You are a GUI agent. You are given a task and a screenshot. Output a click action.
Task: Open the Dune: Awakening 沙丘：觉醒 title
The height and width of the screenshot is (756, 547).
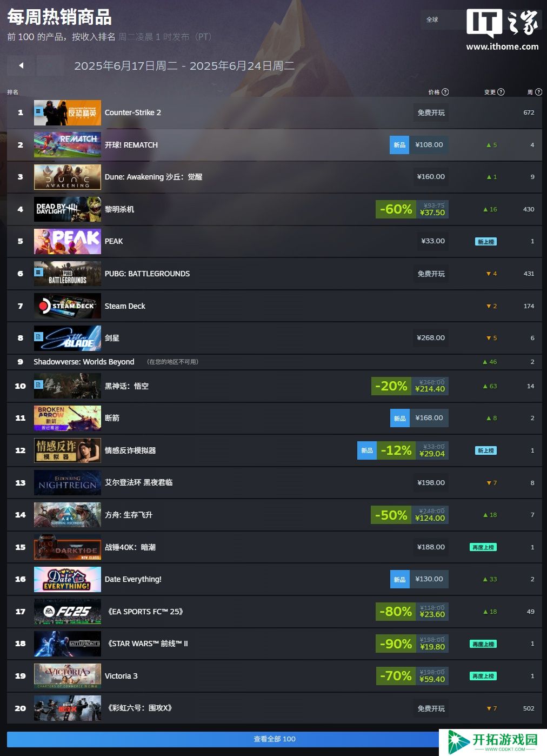pos(154,177)
